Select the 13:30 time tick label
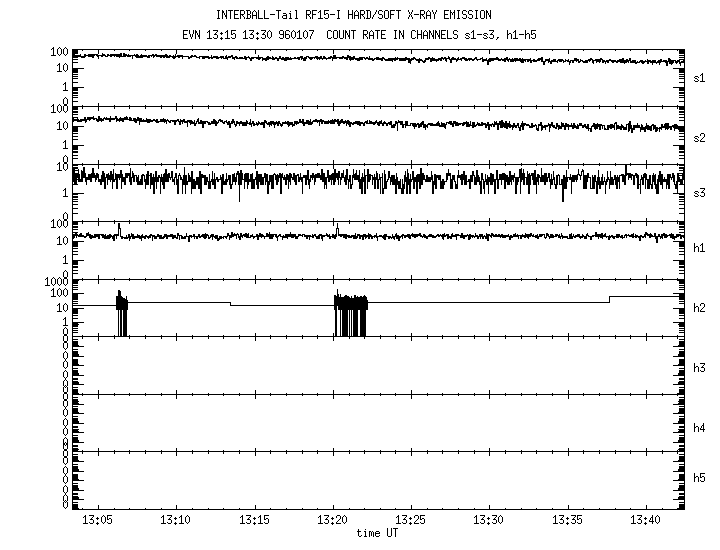This screenshot has width=720, height=550. click(x=489, y=521)
